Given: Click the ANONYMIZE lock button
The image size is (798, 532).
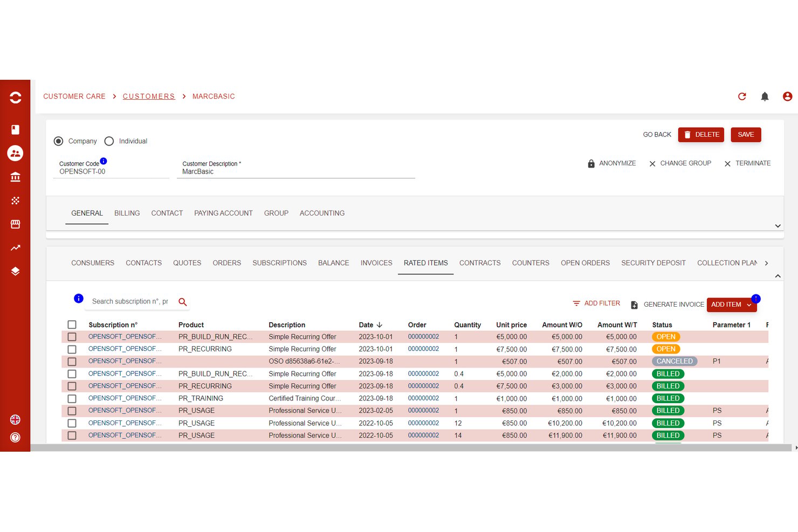Looking at the screenshot, I should 611,163.
